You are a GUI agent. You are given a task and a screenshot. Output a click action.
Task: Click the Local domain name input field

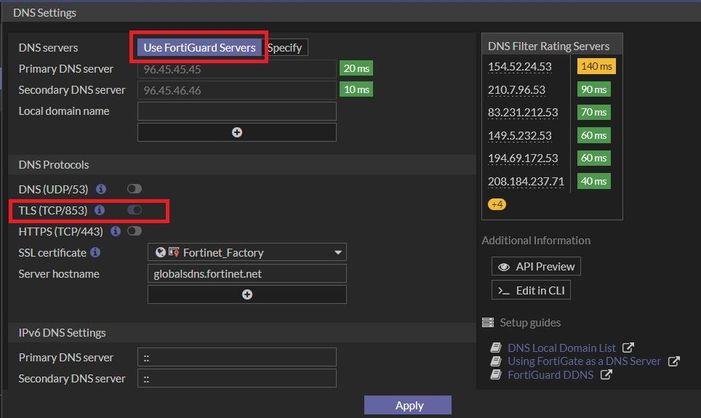click(237, 111)
